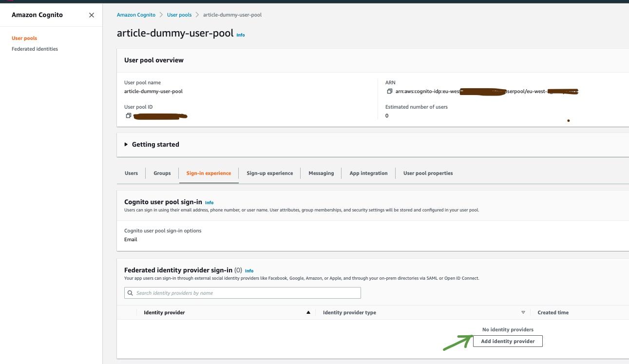The height and width of the screenshot is (364, 629).
Task: Click Info beside Federated identity provider sign-in
Action: [249, 271]
